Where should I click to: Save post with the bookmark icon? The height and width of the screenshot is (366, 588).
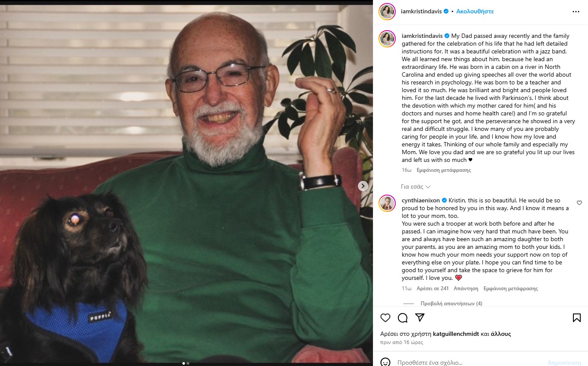[577, 318]
